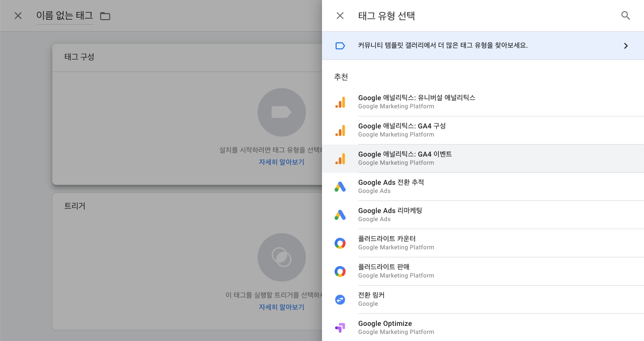Click the 태그 유형 선택 panel title
Viewport: 644px width, 341px height.
click(x=386, y=16)
